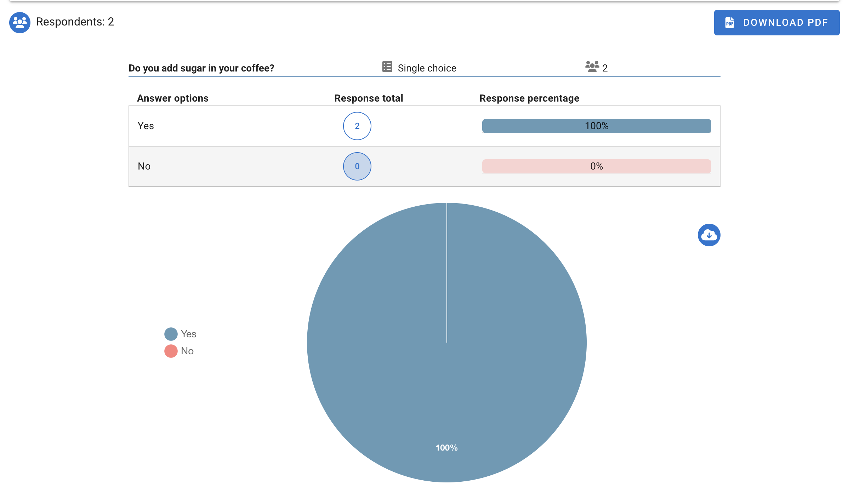
Task: Click the Answer options column header
Action: click(x=173, y=98)
